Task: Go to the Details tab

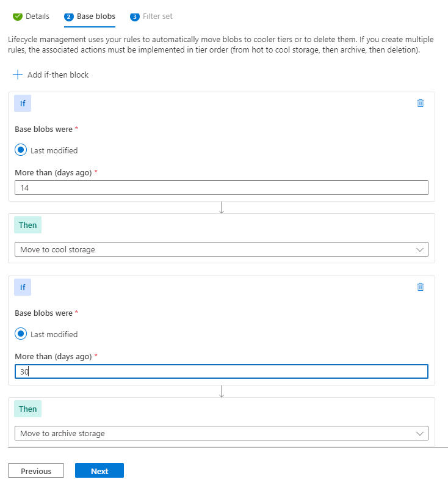Action: click(31, 16)
